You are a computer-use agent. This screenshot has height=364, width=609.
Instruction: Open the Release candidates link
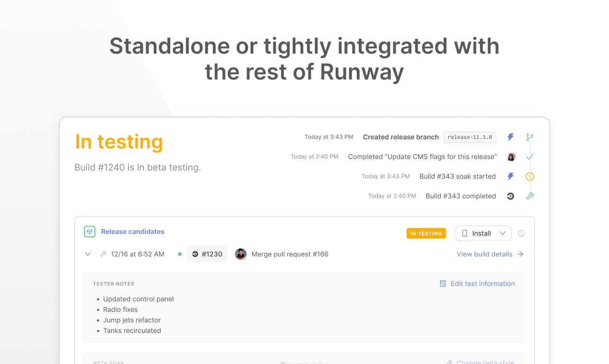(x=133, y=232)
